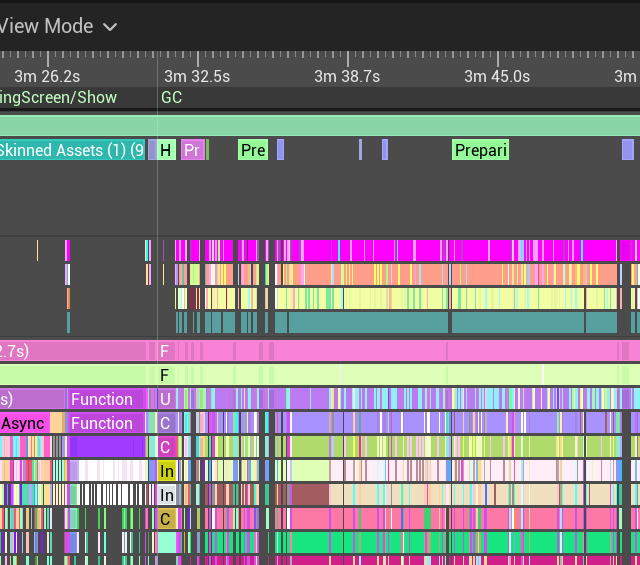Image resolution: width=640 pixels, height=565 pixels.
Task: Select the Prepari timing event block
Action: (x=481, y=150)
